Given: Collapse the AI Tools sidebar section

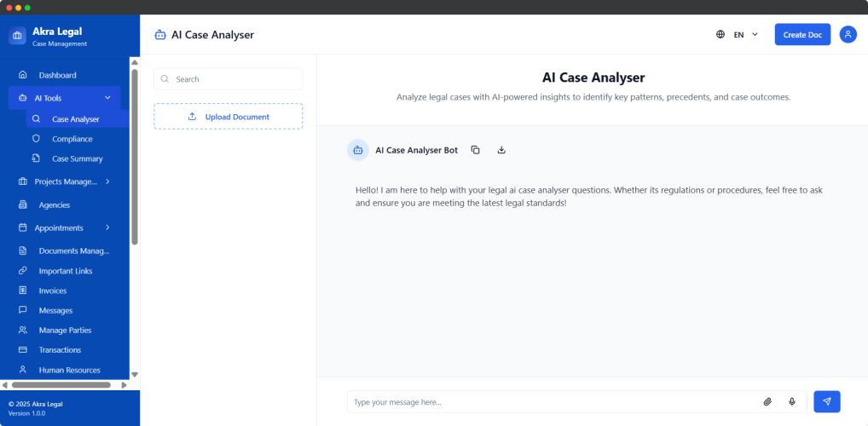Looking at the screenshot, I should coord(107,98).
